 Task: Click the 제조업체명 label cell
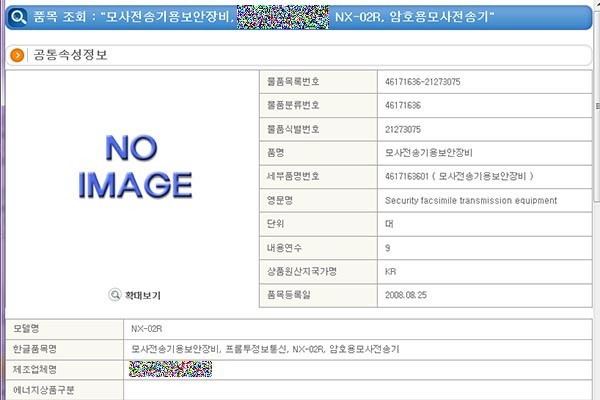coord(65,370)
